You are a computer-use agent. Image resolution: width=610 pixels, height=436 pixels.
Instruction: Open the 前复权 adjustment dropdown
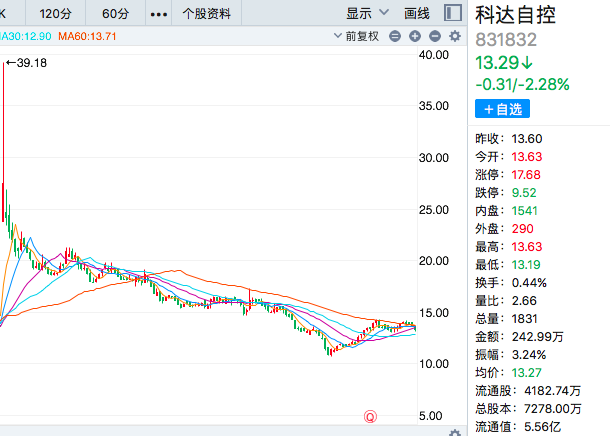[356, 36]
